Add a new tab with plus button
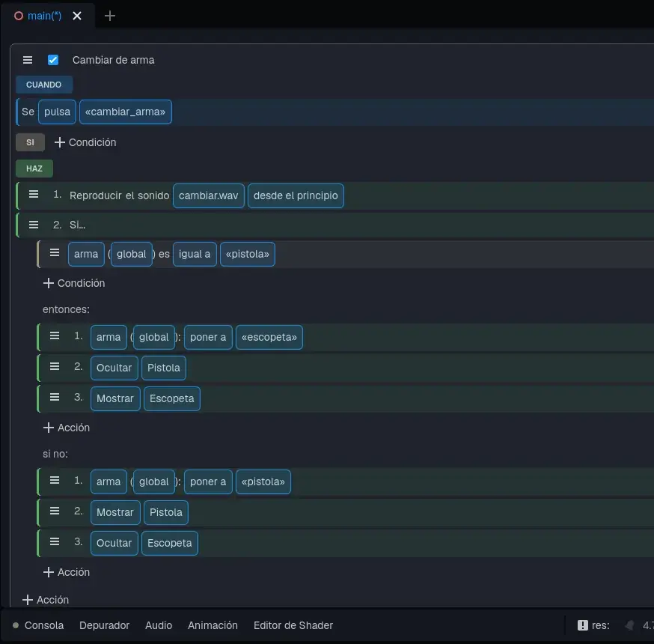Image resolution: width=654 pixels, height=644 pixels. click(x=110, y=16)
